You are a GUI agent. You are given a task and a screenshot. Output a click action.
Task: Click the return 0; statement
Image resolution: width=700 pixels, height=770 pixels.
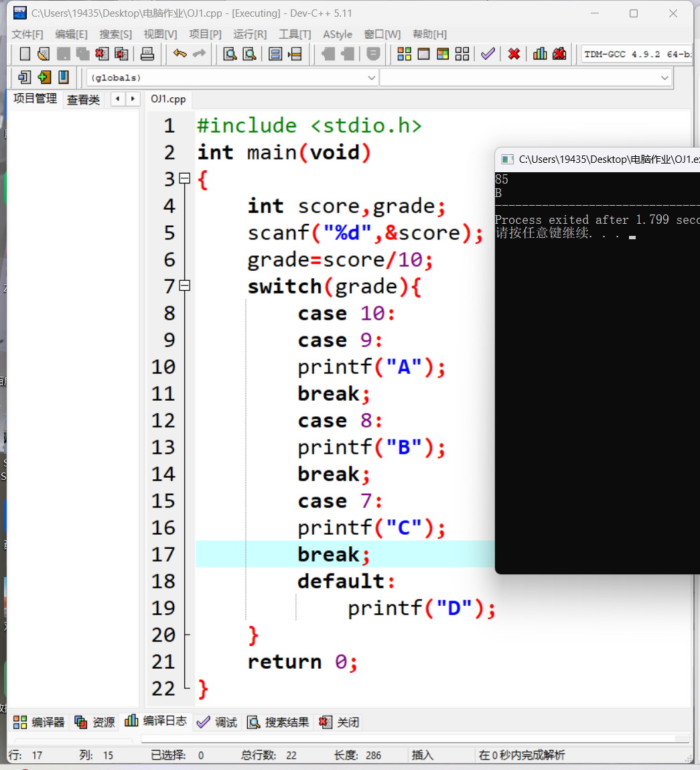click(303, 662)
